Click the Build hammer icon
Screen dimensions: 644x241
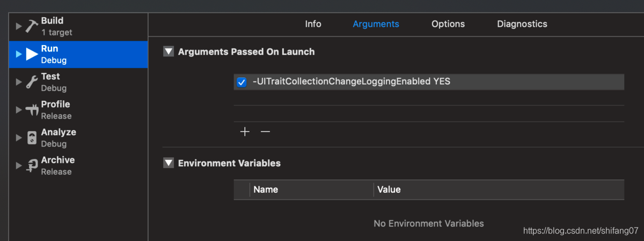pyautogui.click(x=32, y=26)
